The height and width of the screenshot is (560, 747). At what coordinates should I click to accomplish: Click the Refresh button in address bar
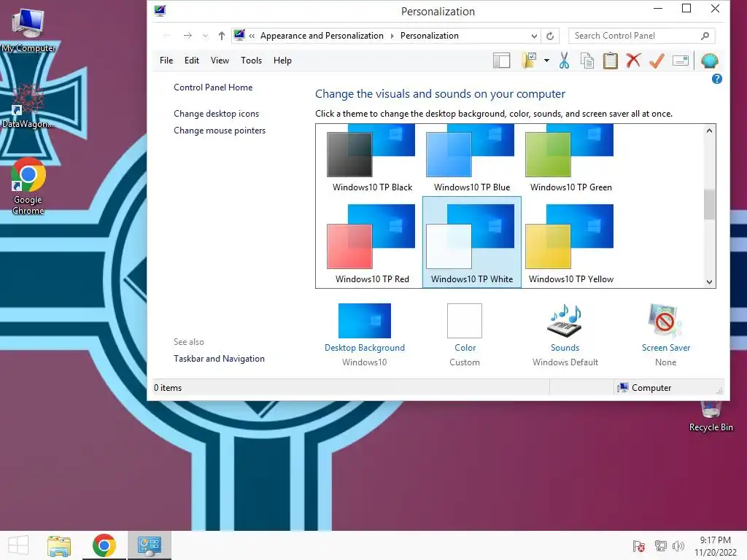pos(550,36)
